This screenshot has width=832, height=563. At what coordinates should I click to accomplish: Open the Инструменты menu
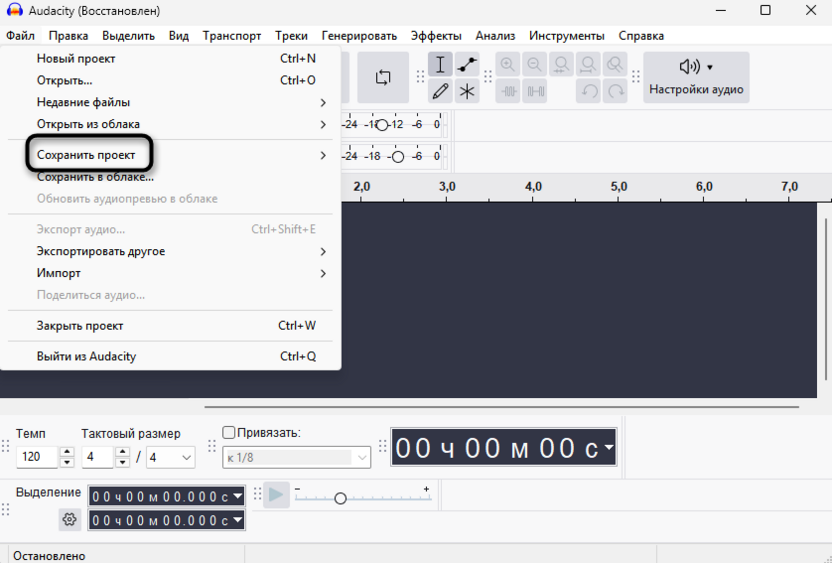click(x=567, y=36)
